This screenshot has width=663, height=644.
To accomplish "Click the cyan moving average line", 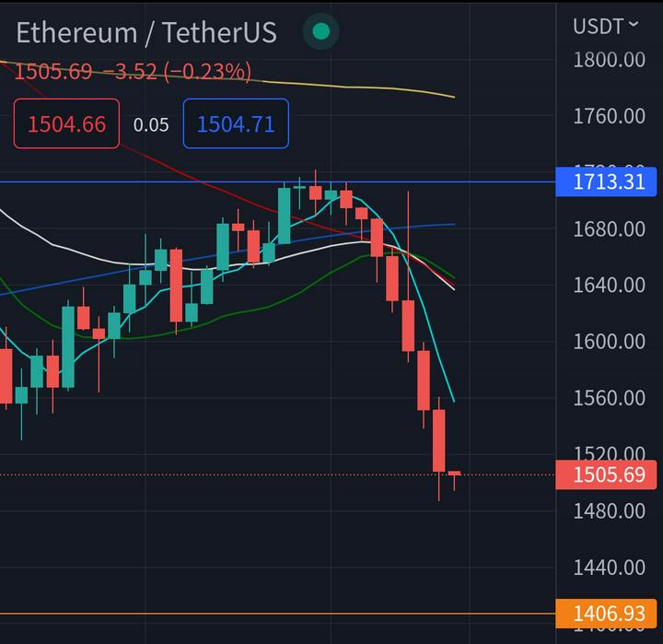I will coord(440,369).
